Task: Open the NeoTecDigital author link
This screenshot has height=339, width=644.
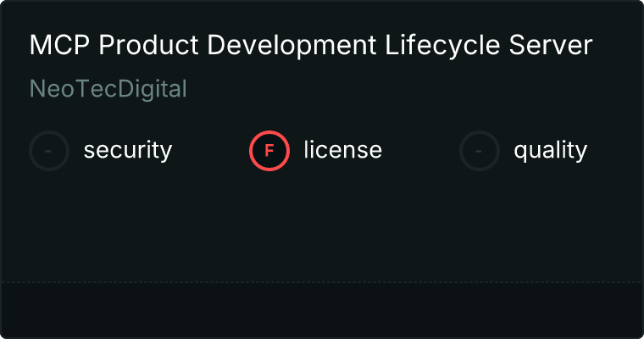Action: (108, 89)
